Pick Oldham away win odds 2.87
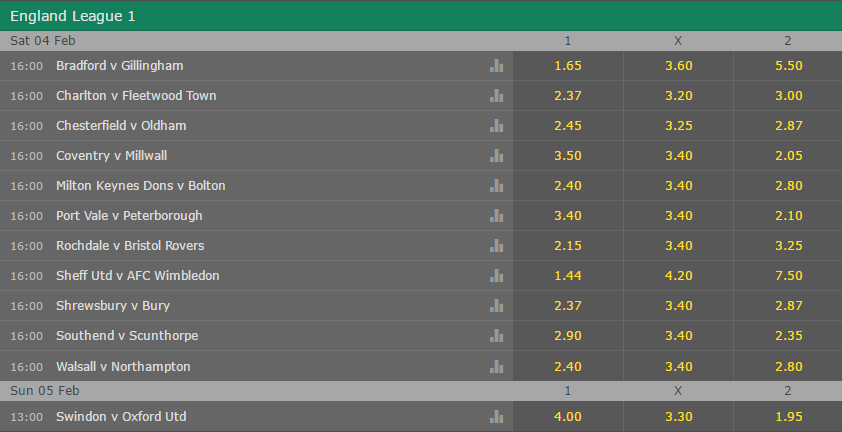842x432 pixels. 788,126
